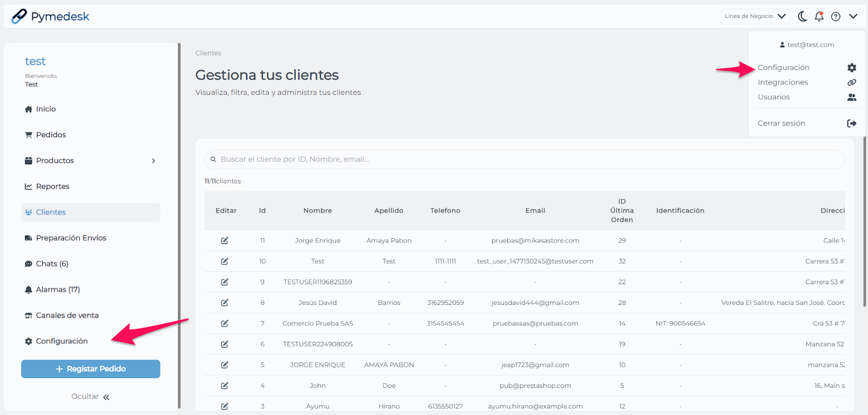Screen dimensions: 868x415
Task: Click email pruebas@mikasastore.com
Action: coord(535,240)
